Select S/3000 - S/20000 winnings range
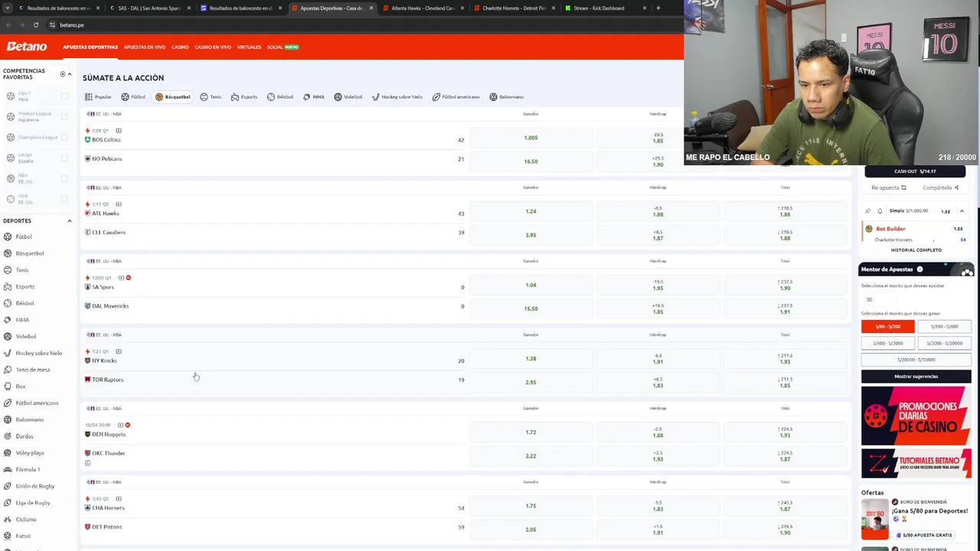Screen dimensions: 980x551 pos(944,343)
